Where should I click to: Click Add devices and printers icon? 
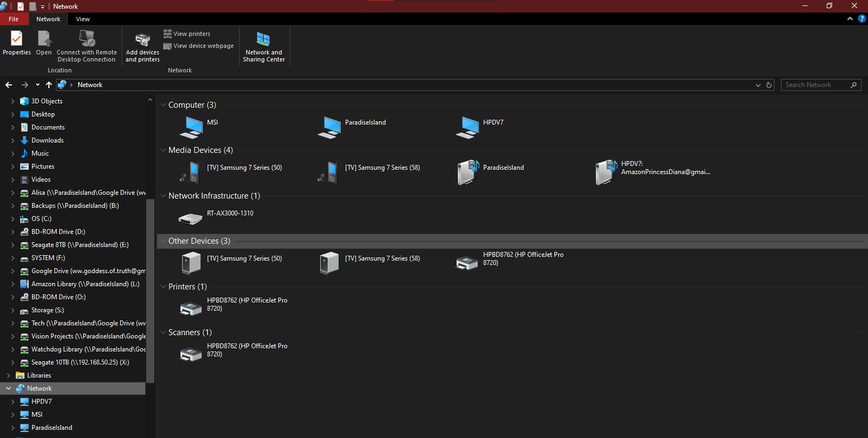[x=142, y=41]
